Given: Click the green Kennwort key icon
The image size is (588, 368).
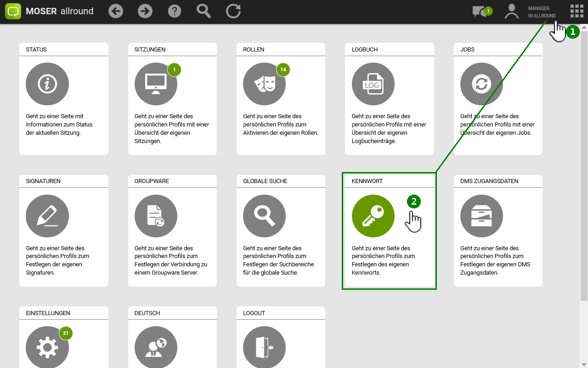Looking at the screenshot, I should point(373,216).
